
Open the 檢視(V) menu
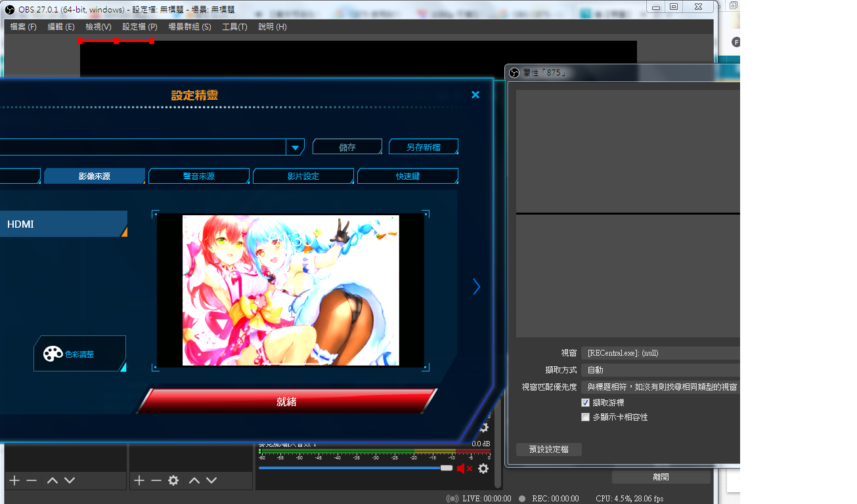(x=99, y=27)
